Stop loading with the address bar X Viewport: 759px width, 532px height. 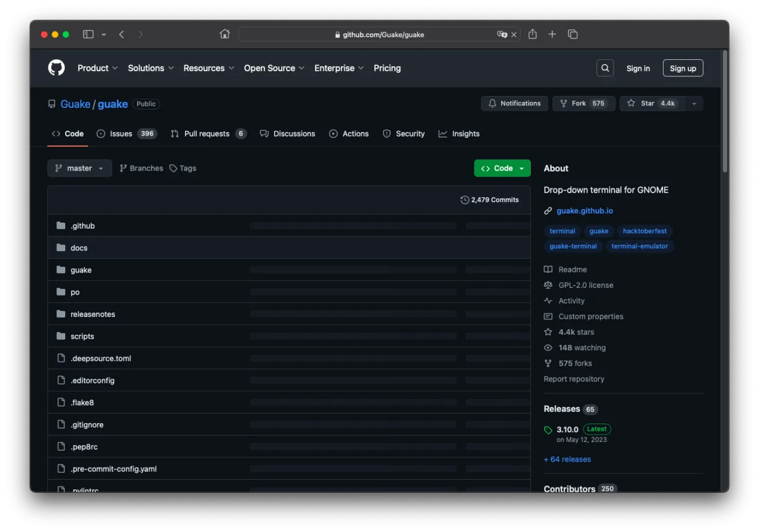click(514, 34)
